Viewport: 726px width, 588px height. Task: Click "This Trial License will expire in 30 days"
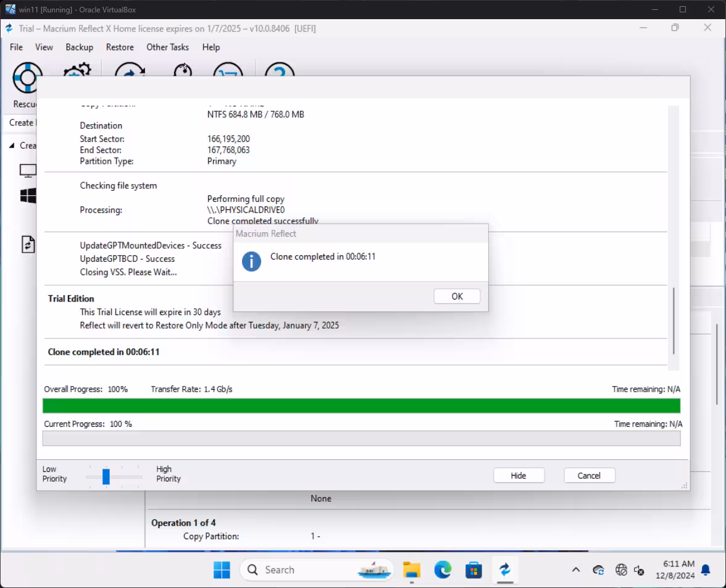coord(150,313)
